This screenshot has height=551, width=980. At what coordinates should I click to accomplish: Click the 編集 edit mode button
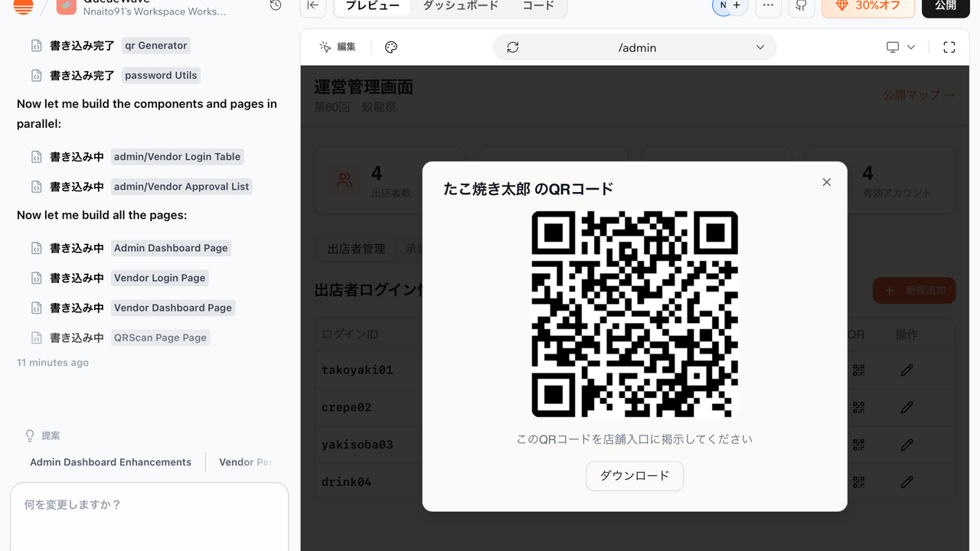pyautogui.click(x=338, y=47)
